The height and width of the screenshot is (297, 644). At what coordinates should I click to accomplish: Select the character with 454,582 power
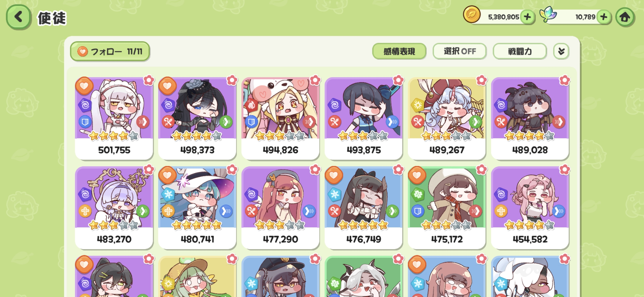[530, 208]
